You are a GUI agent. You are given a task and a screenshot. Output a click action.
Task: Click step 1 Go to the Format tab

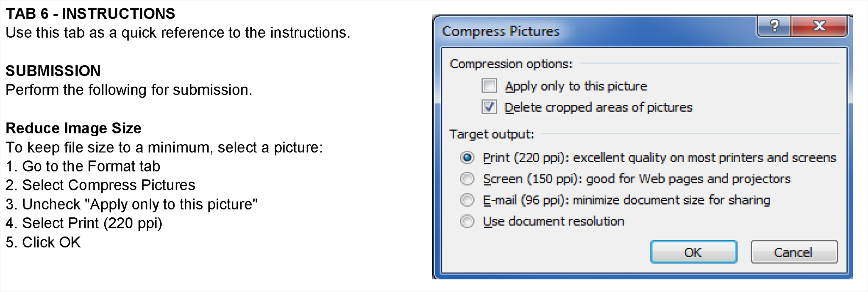point(83,166)
